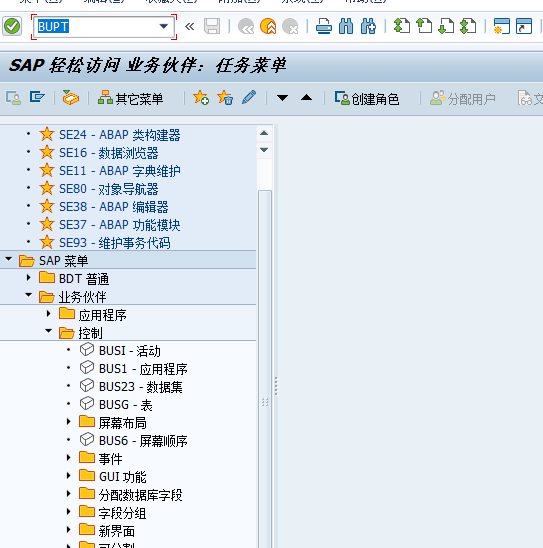The height and width of the screenshot is (548, 543).
Task: Collapse the command field with double-arrow
Action: tap(189, 27)
